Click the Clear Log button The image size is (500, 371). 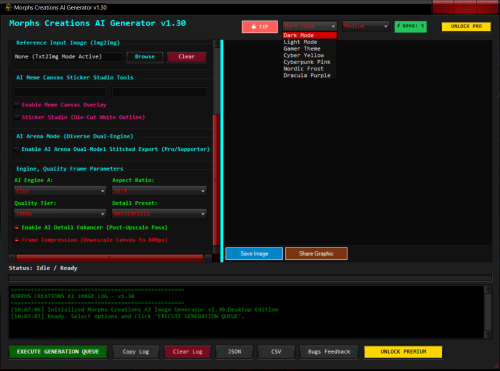point(187,352)
